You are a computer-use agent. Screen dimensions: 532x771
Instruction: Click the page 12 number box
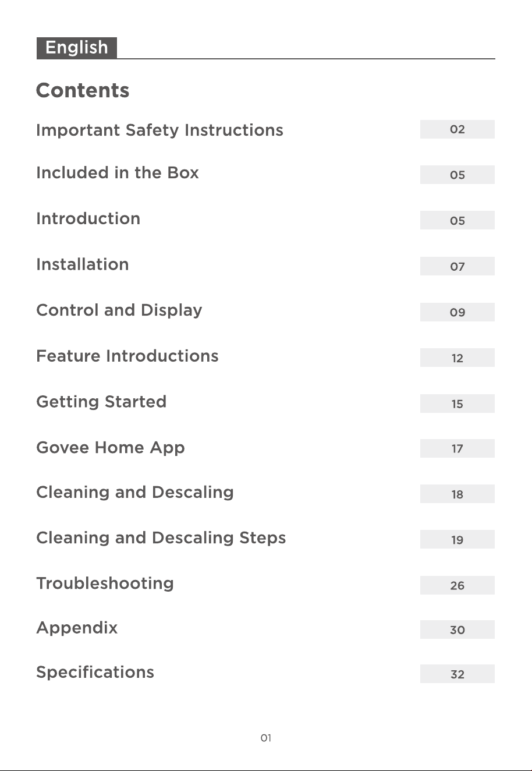[457, 358]
